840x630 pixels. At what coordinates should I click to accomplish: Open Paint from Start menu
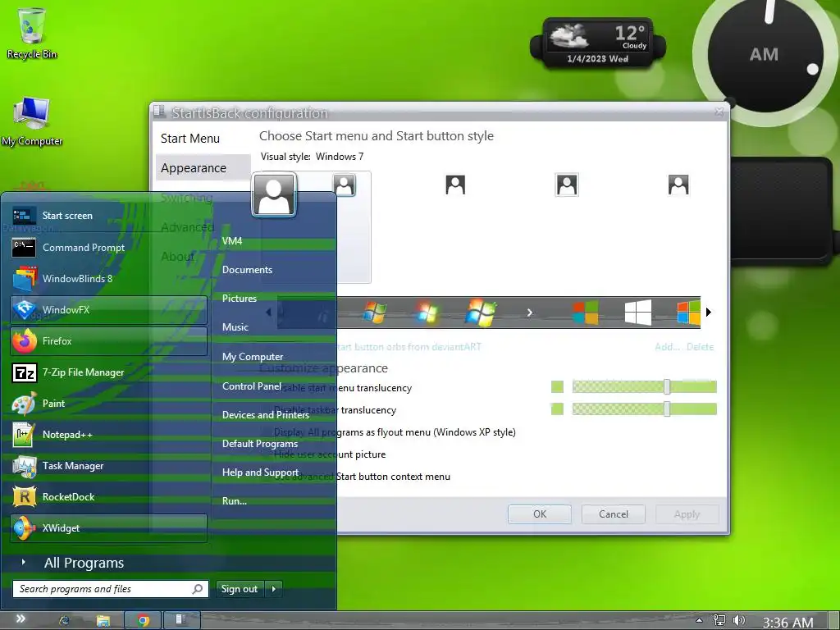tap(108, 404)
